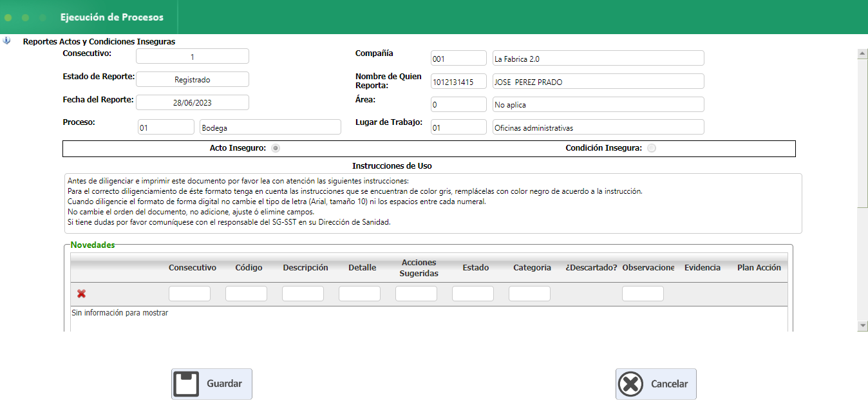Click the Evidencia column header
Image resolution: width=868 pixels, height=414 pixels.
[x=703, y=267]
